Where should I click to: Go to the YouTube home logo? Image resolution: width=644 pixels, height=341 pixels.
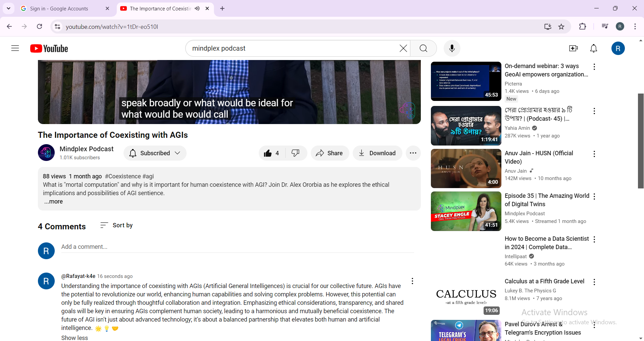pos(49,49)
